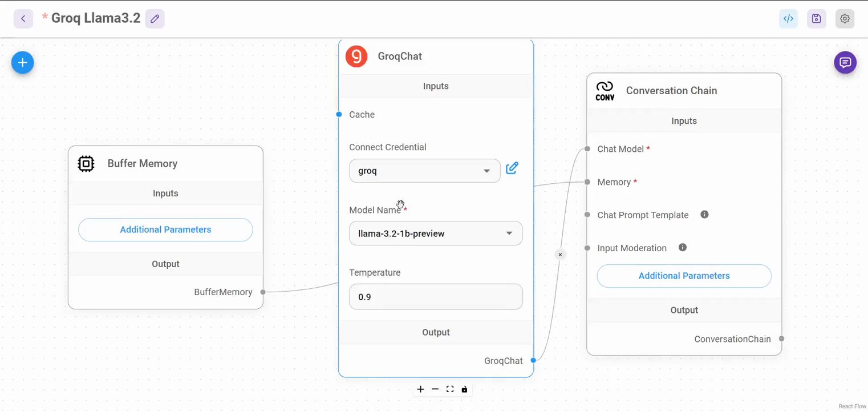Zoom in on the canvas

420,389
